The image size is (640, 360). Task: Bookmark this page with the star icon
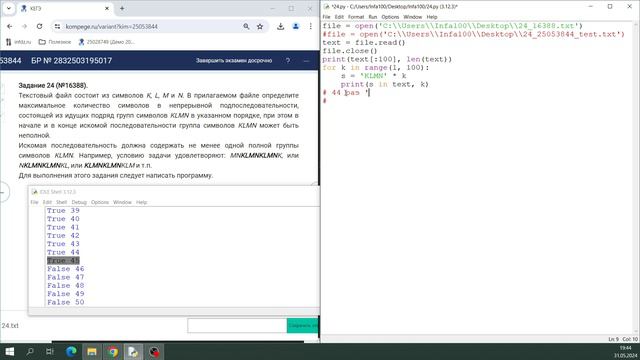pos(260,27)
